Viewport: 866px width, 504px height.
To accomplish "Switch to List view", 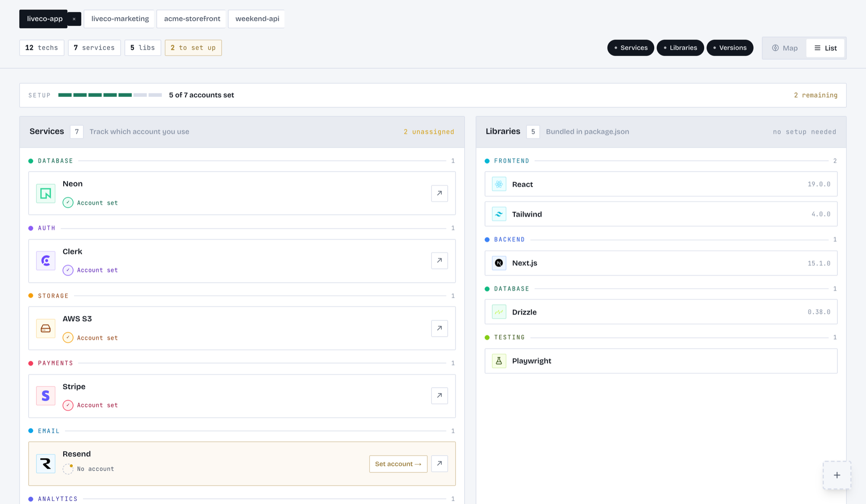I will point(825,48).
